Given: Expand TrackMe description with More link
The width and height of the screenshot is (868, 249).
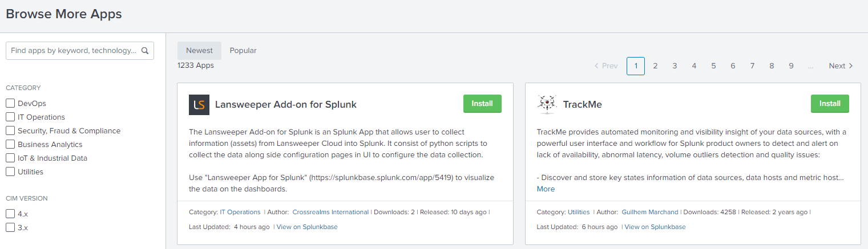Looking at the screenshot, I should coord(546,189).
